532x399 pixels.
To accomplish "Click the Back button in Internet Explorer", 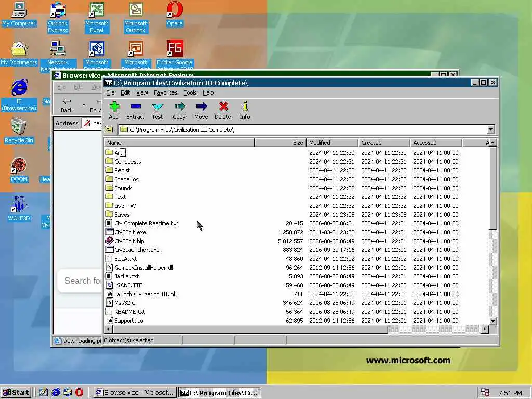I will pyautogui.click(x=67, y=105).
